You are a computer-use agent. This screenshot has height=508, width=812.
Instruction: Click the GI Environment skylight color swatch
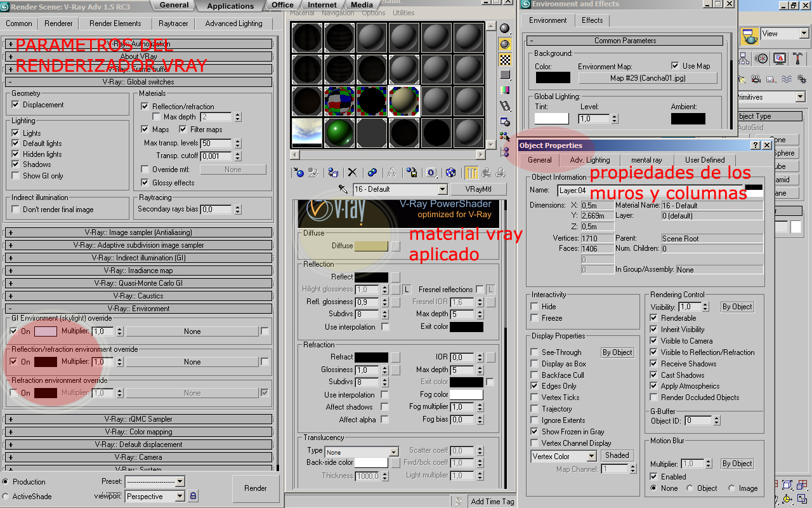coord(46,331)
